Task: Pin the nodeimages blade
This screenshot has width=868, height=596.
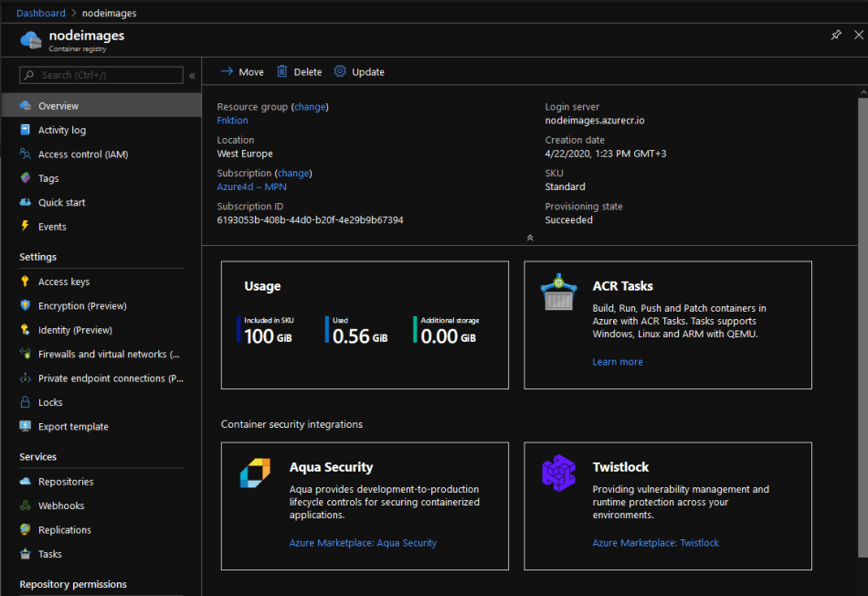Action: pos(836,34)
